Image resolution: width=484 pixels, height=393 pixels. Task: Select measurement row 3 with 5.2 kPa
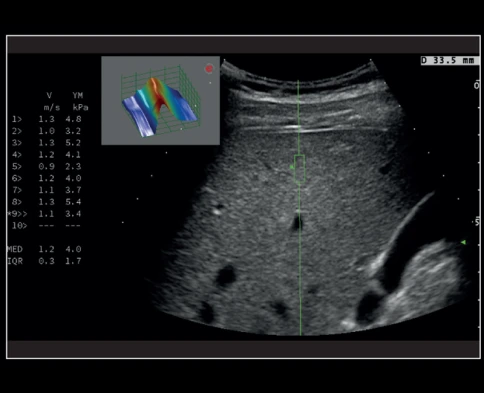tap(47, 143)
